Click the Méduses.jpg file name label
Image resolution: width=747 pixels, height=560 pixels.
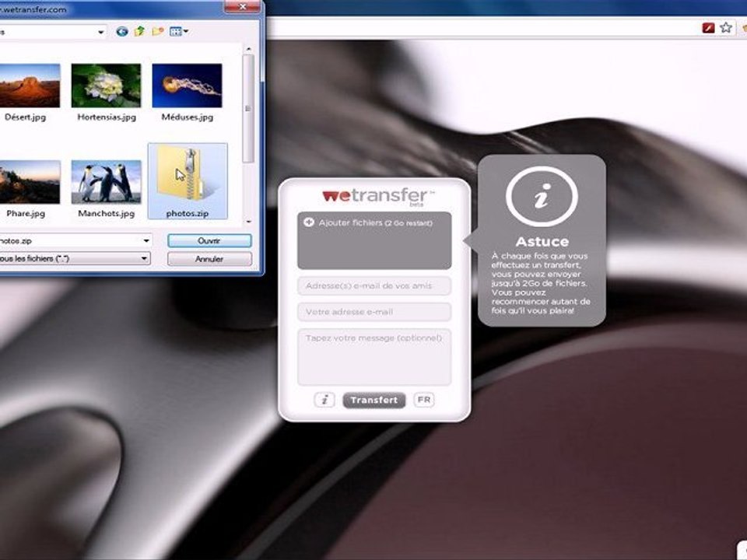click(x=188, y=117)
